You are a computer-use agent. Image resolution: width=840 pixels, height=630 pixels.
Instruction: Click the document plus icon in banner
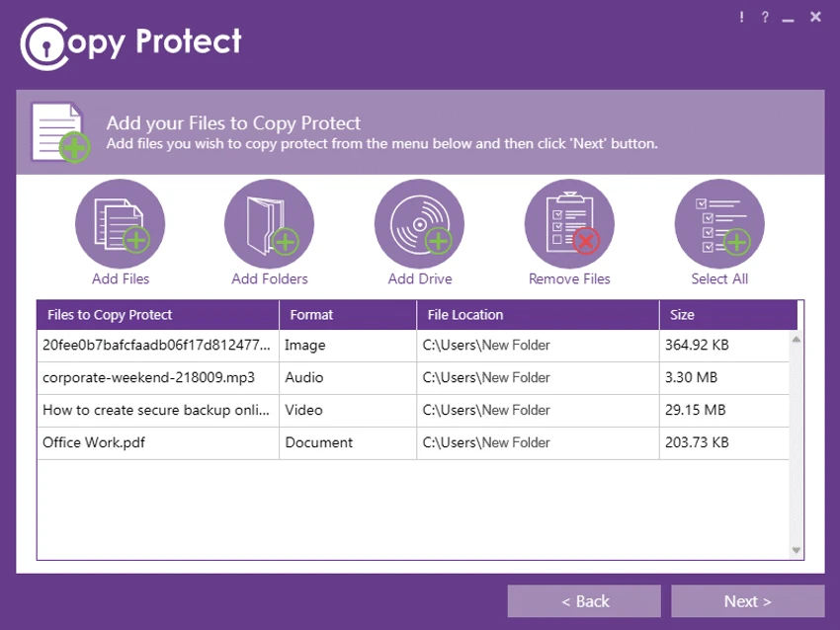click(60, 132)
